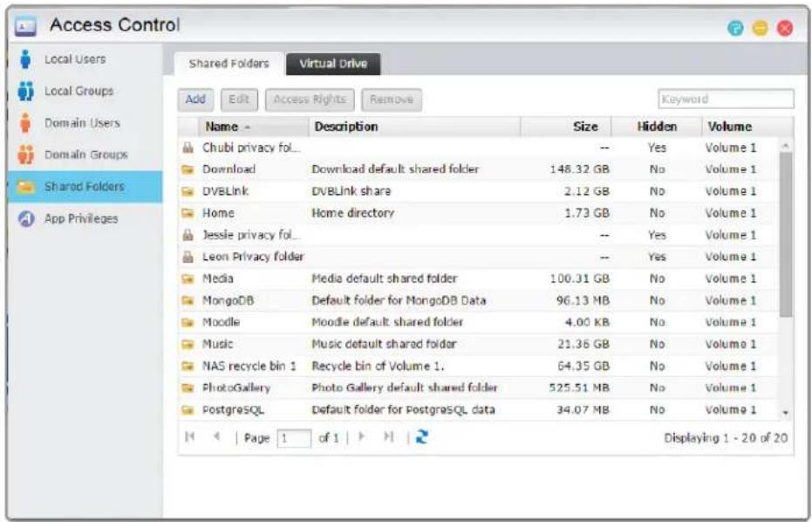Viewport: 812px width, 522px height.
Task: Click folder icon beside Download row
Action: 188,169
